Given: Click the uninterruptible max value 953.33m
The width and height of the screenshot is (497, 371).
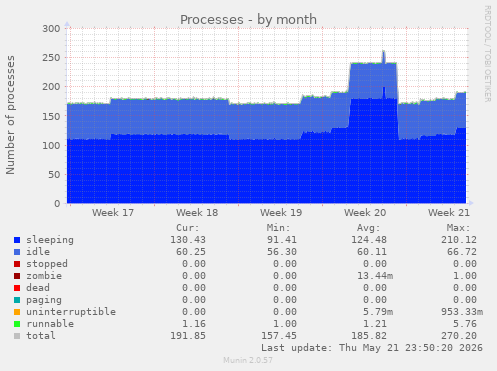Looking at the screenshot, I should tap(462, 312).
